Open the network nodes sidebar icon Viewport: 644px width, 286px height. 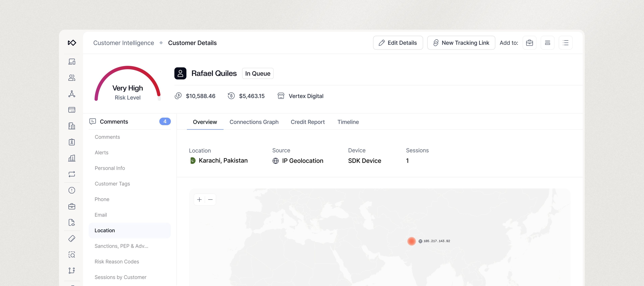coord(72,94)
